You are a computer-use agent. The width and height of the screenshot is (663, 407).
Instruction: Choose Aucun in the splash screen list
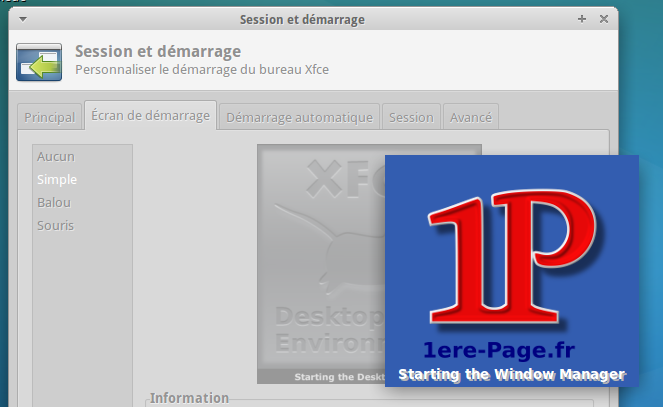tap(56, 156)
